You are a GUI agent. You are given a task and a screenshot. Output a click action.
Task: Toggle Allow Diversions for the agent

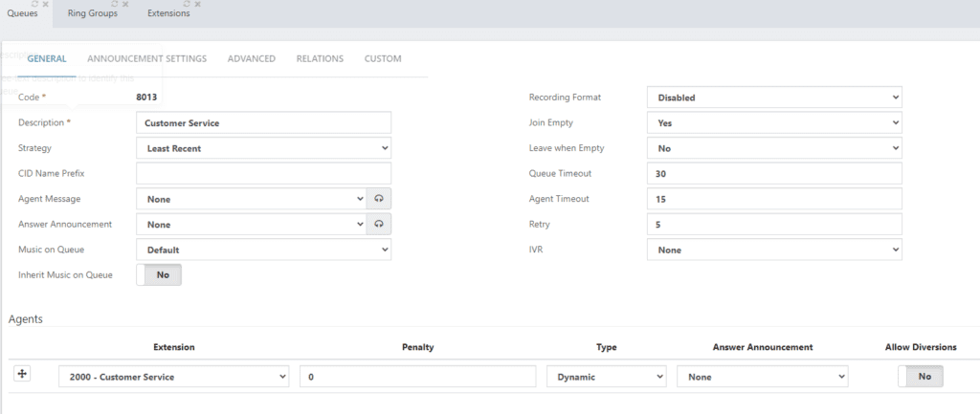coord(921,377)
